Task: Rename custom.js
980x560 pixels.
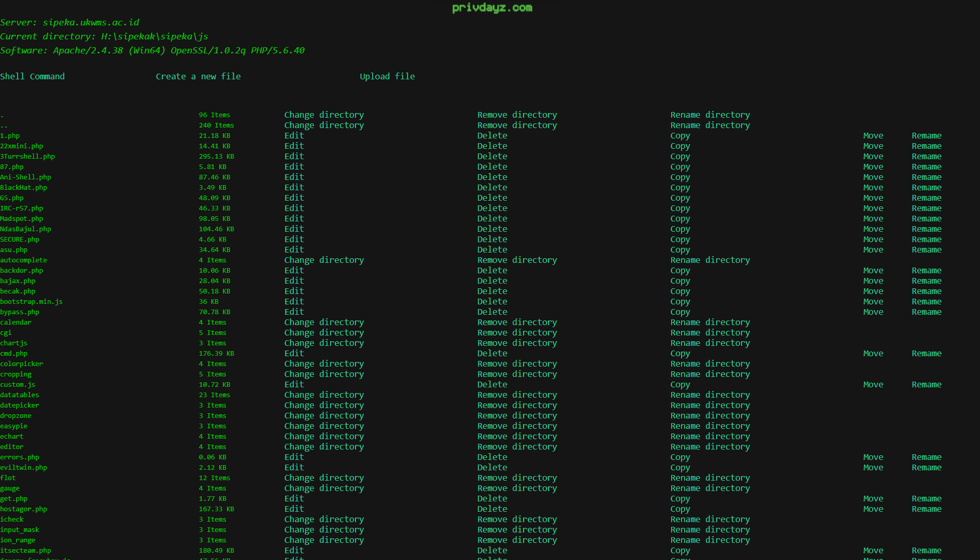Action: [x=926, y=384]
